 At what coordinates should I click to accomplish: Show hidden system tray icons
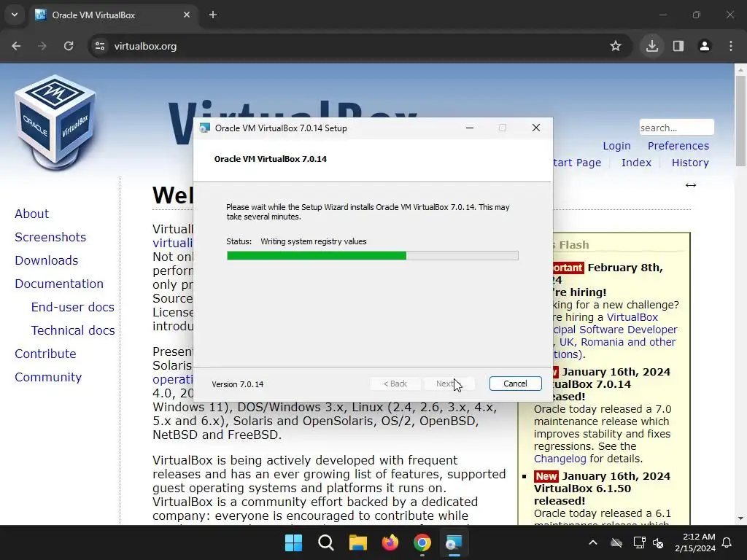[593, 542]
